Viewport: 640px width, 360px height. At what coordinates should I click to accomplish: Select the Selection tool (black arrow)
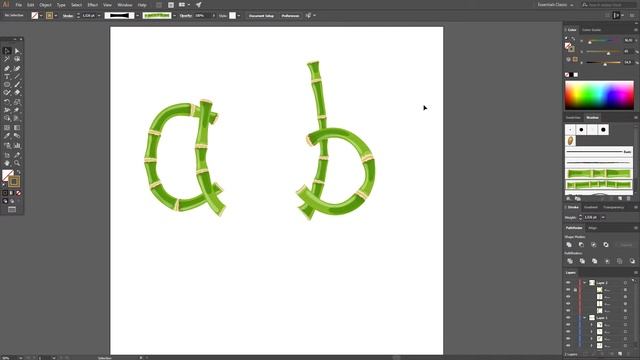pyautogui.click(x=7, y=51)
